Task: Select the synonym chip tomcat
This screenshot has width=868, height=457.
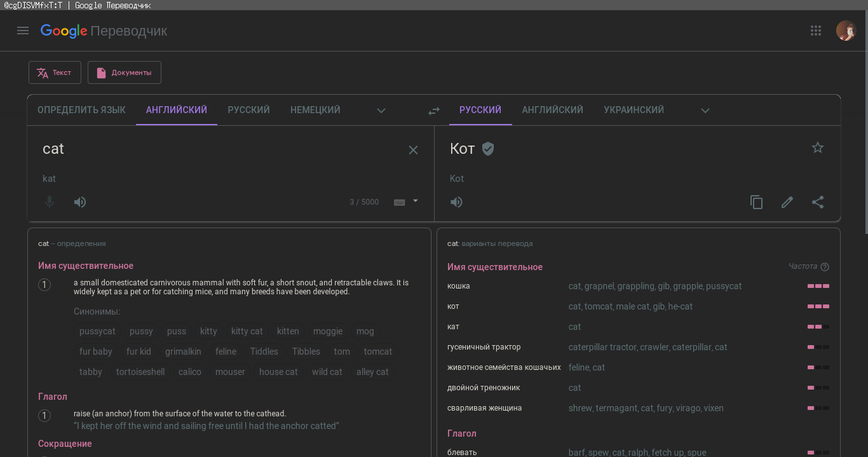Action: point(378,351)
